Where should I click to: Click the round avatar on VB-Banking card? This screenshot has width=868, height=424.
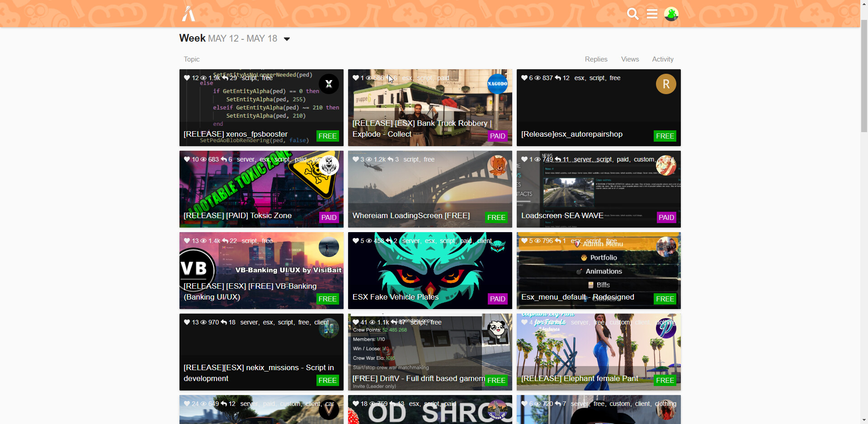[x=329, y=247]
